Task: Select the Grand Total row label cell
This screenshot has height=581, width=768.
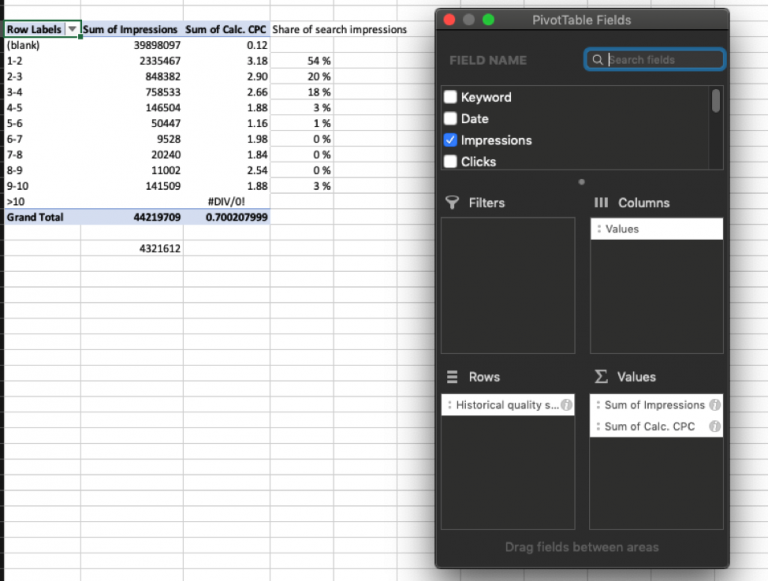Action: (41, 217)
